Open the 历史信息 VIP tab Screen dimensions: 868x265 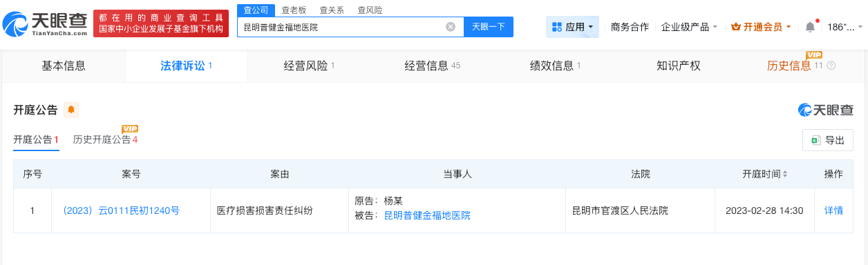(x=801, y=66)
